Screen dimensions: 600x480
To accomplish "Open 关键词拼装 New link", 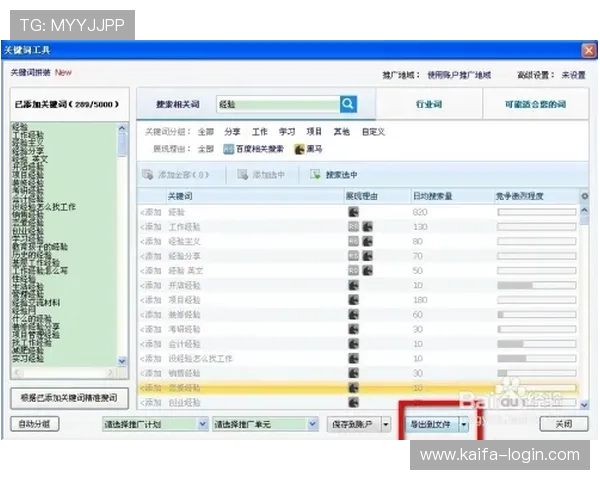I will point(41,72).
